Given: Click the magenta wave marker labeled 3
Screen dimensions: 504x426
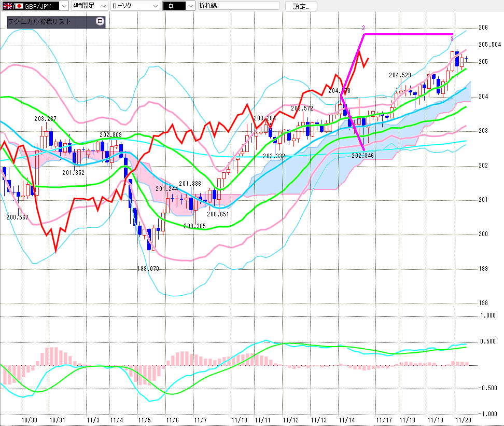Looking at the screenshot, I should 452,39.
